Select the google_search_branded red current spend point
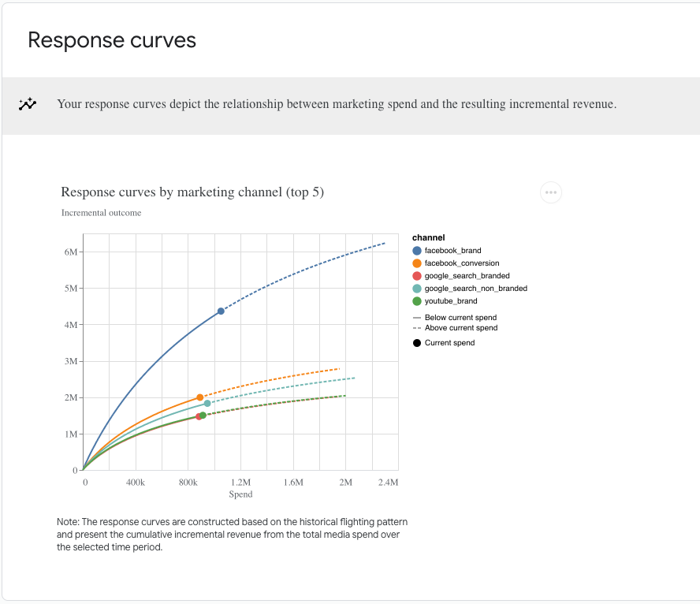This screenshot has width=700, height=604. click(x=199, y=416)
